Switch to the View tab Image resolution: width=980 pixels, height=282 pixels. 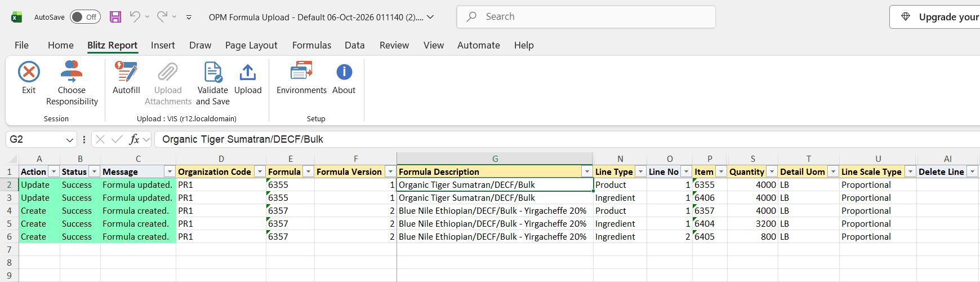tap(434, 45)
